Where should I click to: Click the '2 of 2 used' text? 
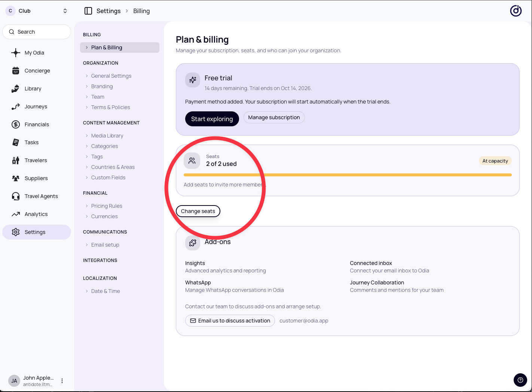pos(221,164)
